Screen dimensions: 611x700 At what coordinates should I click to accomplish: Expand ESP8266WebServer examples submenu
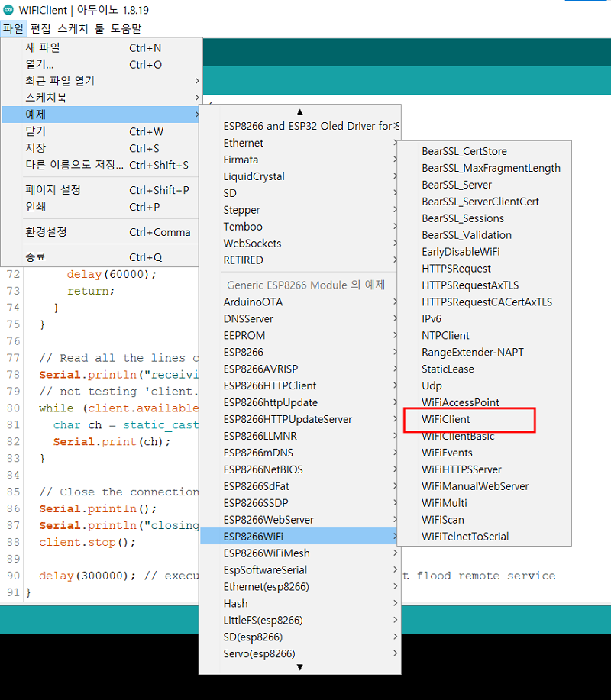point(299,520)
